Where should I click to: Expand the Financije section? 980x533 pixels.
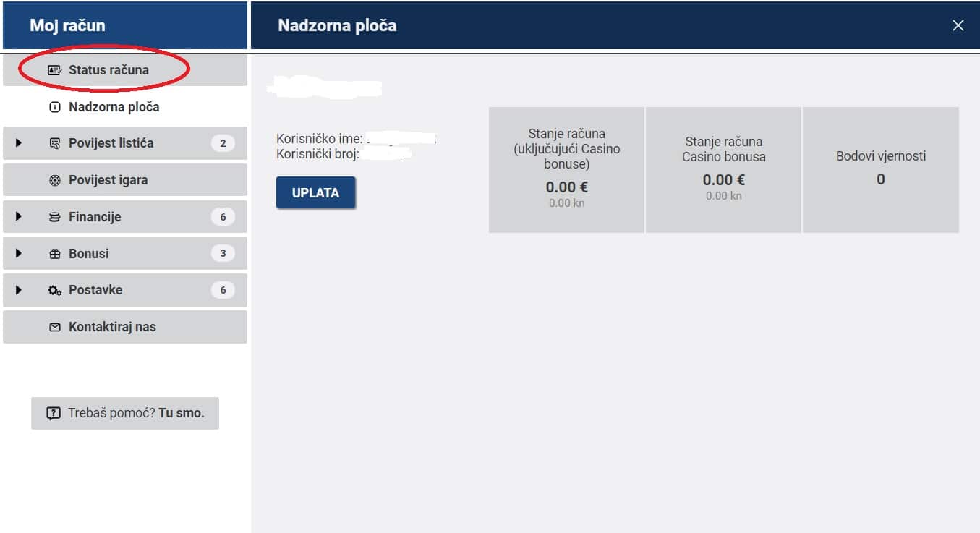(x=17, y=216)
